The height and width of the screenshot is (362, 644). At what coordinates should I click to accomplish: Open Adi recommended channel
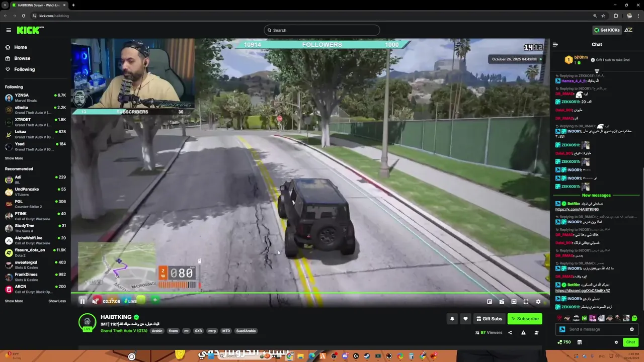click(35, 179)
